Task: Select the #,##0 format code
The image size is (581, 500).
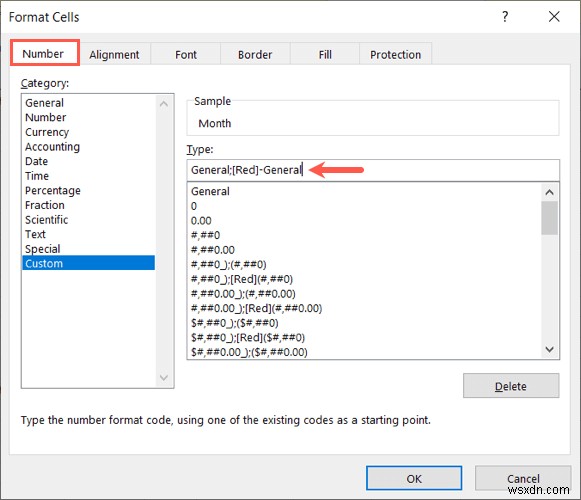Action: point(364,235)
